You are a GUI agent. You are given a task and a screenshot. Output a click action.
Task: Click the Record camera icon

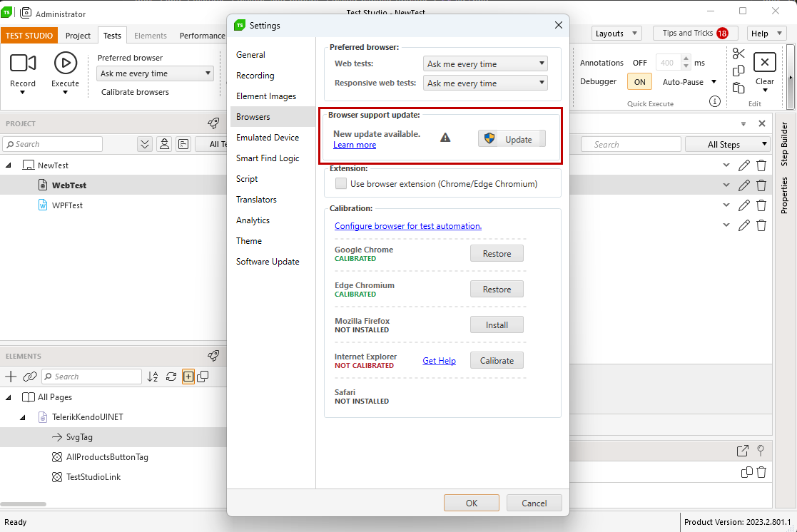click(x=23, y=63)
